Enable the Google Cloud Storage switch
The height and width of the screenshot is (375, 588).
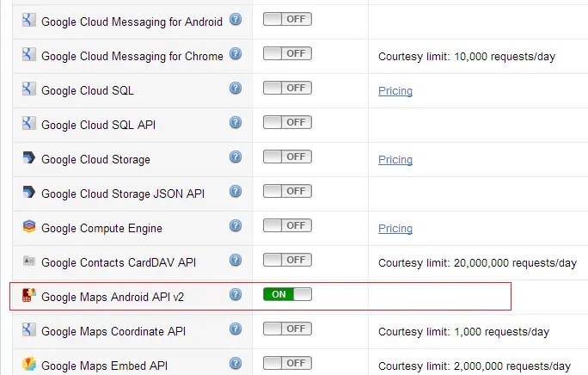287,157
